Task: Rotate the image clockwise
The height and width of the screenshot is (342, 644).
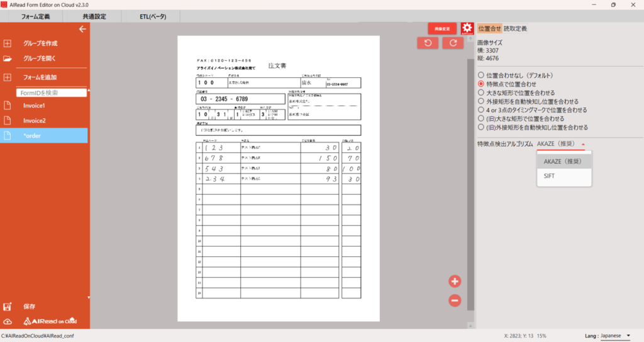Action: coord(453,43)
